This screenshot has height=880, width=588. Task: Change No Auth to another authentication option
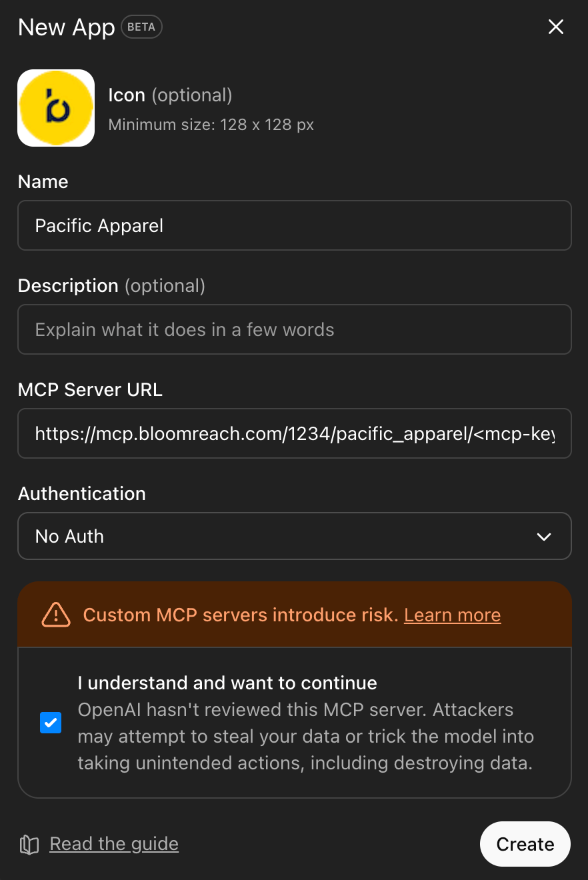[294, 536]
